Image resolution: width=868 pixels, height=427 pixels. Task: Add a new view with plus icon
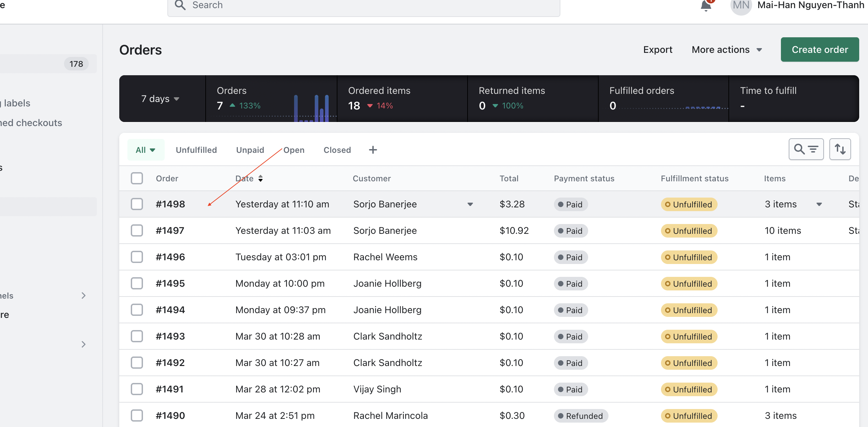(373, 150)
